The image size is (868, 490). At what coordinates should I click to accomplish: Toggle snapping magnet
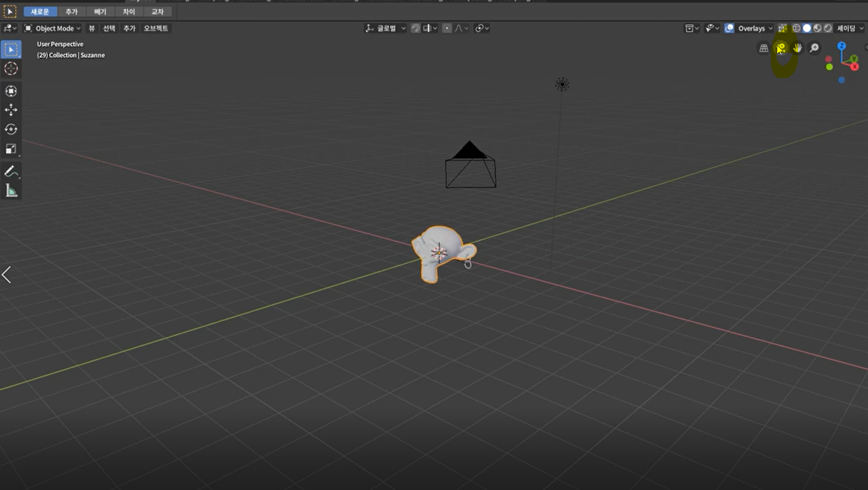coord(415,29)
